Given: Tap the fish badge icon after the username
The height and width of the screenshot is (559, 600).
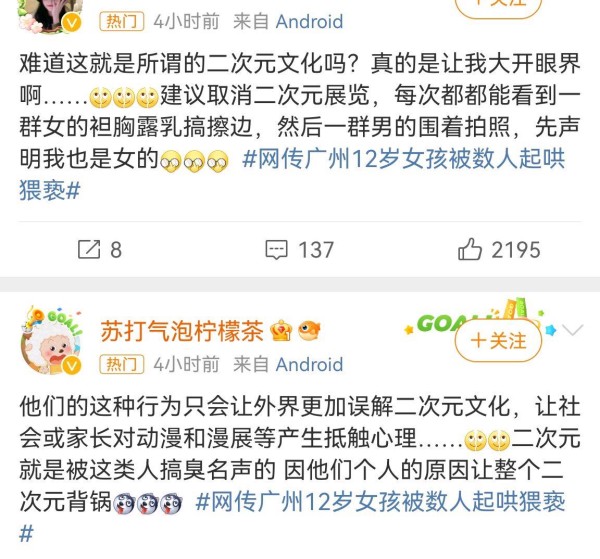Looking at the screenshot, I should point(309,331).
